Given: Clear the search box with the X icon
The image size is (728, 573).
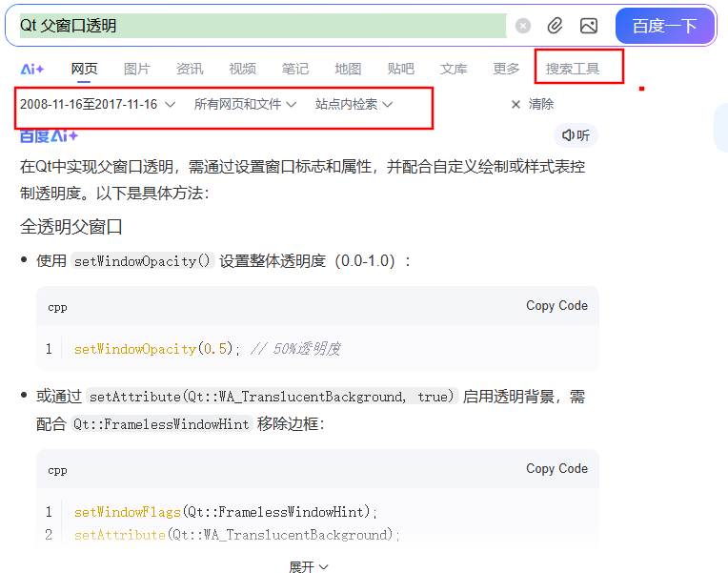Looking at the screenshot, I should (x=523, y=26).
